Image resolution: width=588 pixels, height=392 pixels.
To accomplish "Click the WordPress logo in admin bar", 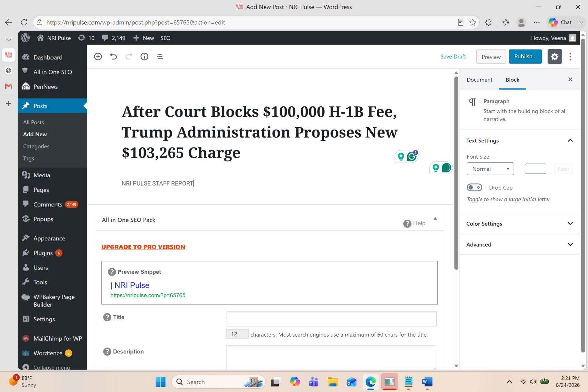I will (x=25, y=38).
